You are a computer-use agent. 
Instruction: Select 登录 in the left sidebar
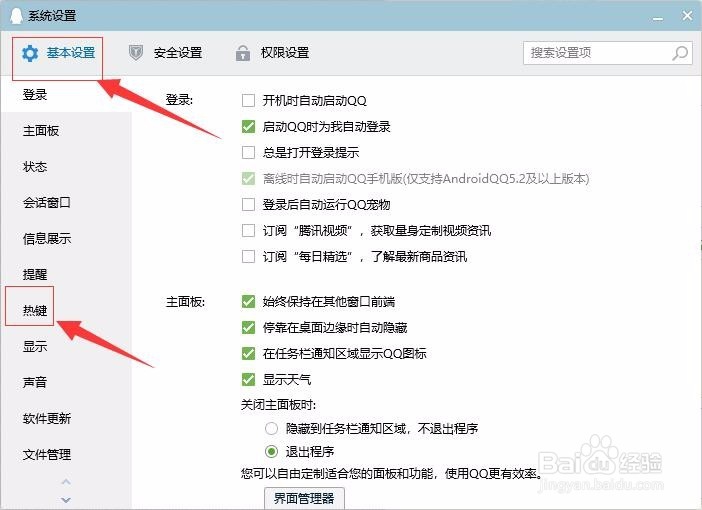pyautogui.click(x=35, y=94)
